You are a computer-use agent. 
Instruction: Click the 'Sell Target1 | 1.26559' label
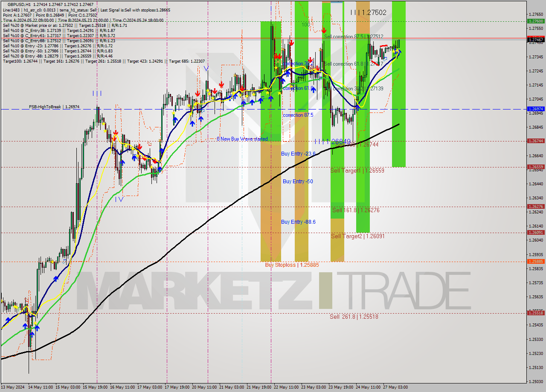tap(357, 170)
